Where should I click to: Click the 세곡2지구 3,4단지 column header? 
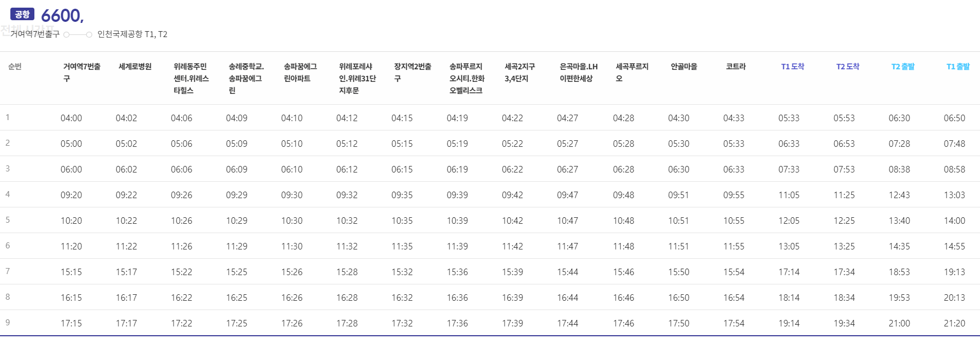pos(520,73)
